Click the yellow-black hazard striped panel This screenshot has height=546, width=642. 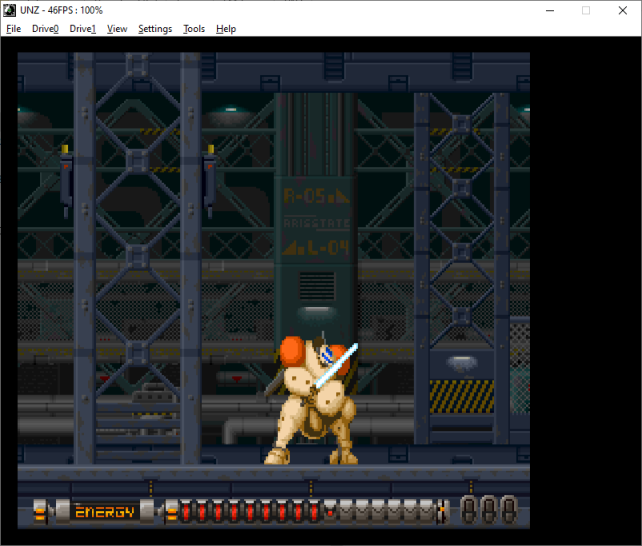pyautogui.click(x=461, y=396)
